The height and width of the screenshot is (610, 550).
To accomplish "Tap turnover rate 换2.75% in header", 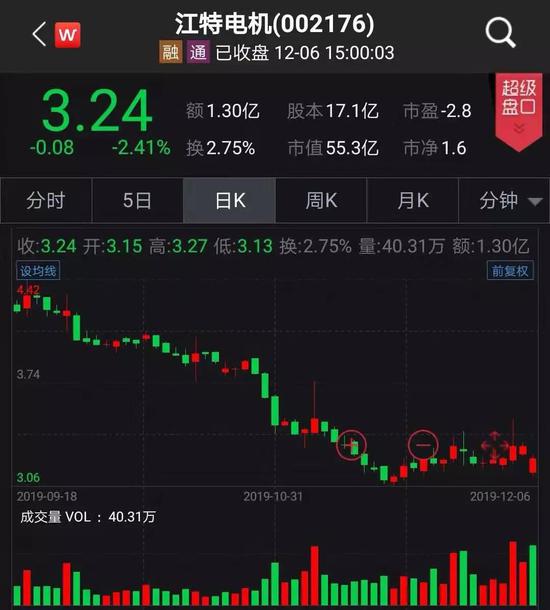I will (x=221, y=148).
